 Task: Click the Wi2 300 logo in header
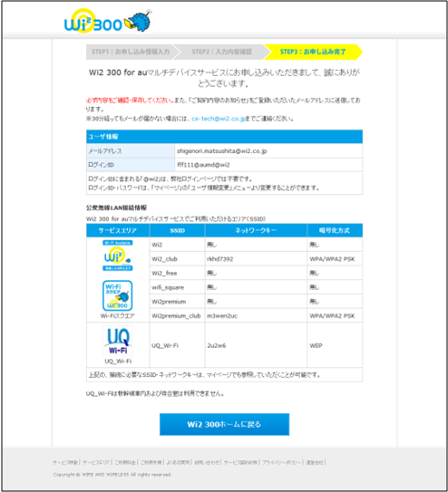93,22
